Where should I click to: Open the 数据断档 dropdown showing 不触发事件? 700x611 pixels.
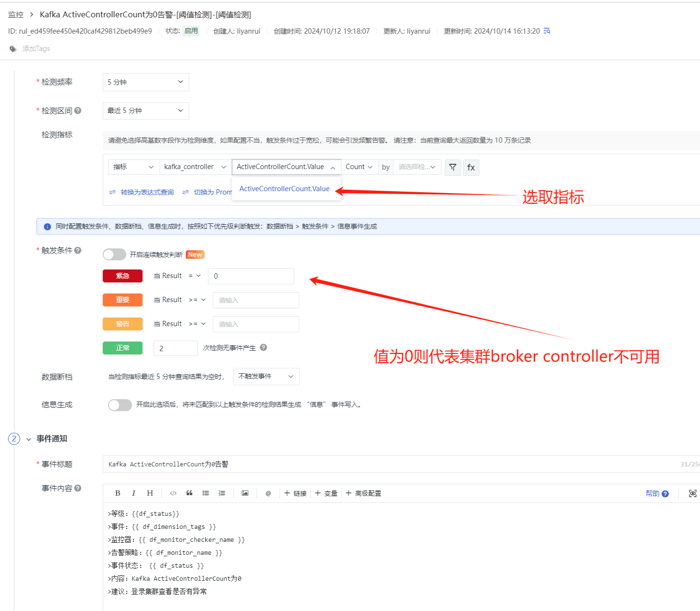266,377
